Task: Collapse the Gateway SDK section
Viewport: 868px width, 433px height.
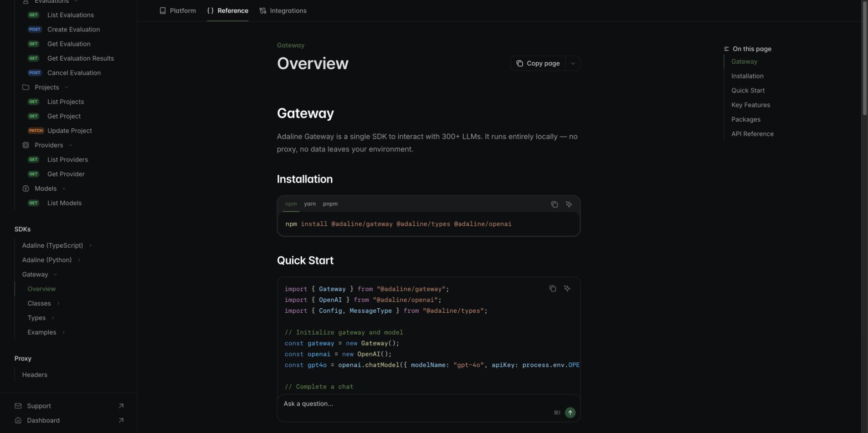Action: tap(39, 275)
